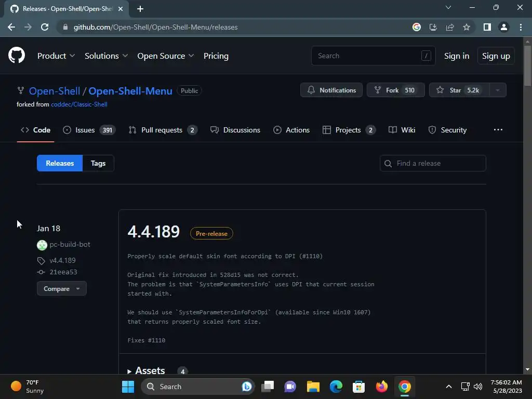532x399 pixels.
Task: Expand the Assets section
Action: tap(146, 370)
